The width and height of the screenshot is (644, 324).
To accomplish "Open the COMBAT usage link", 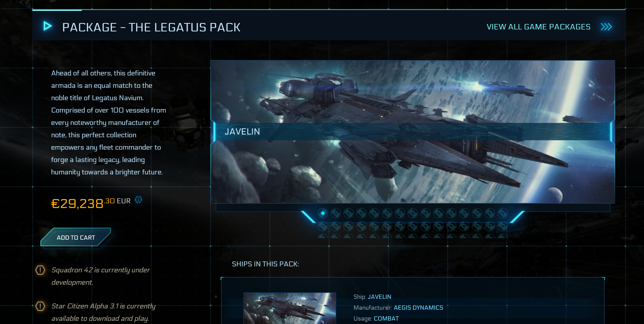I will 386,319.
